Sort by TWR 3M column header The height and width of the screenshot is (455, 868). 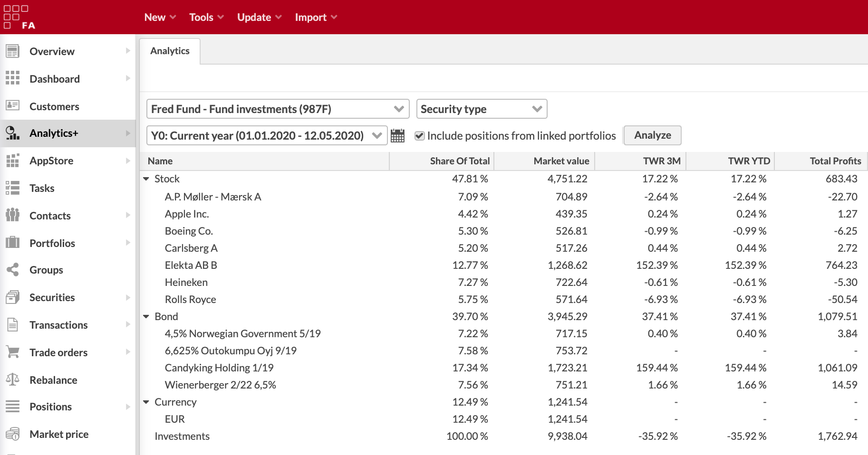point(640,161)
